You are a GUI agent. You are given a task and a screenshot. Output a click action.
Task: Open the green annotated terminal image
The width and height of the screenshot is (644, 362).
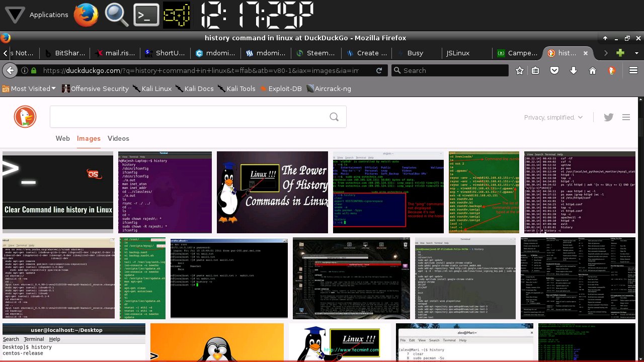(x=484, y=192)
